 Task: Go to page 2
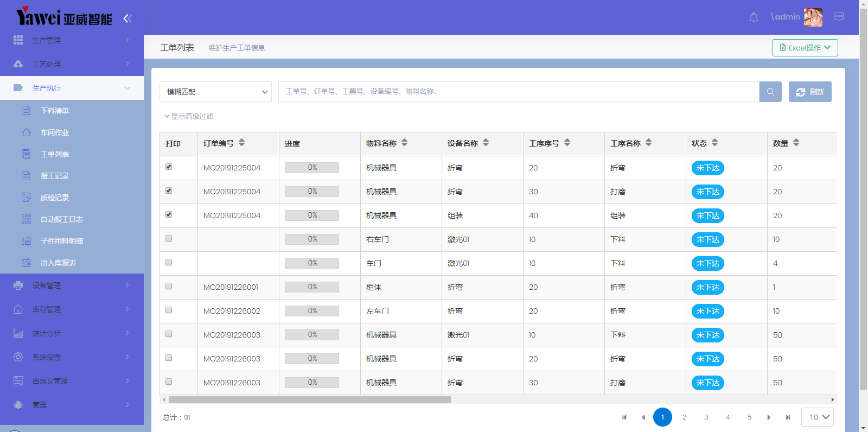click(x=684, y=417)
